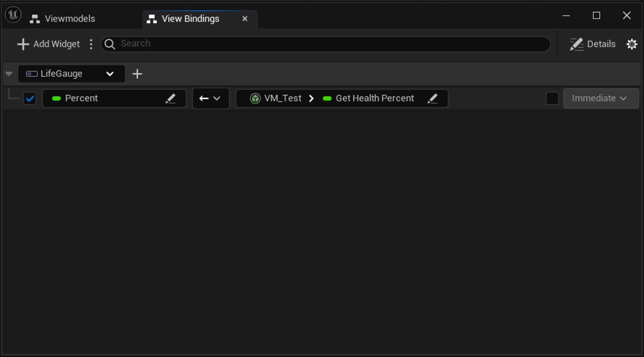
Task: Uncheck the Percent binding enabled checkbox
Action: pyautogui.click(x=30, y=99)
